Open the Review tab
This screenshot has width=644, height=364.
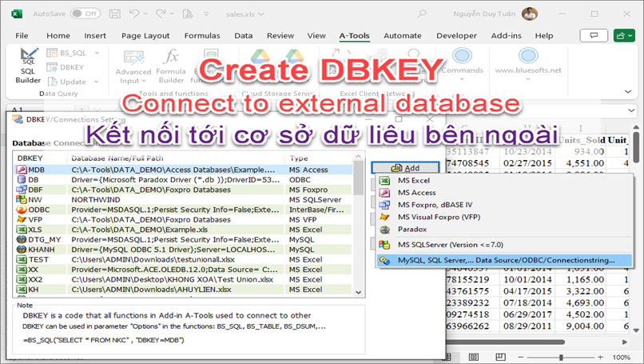tap(280, 36)
